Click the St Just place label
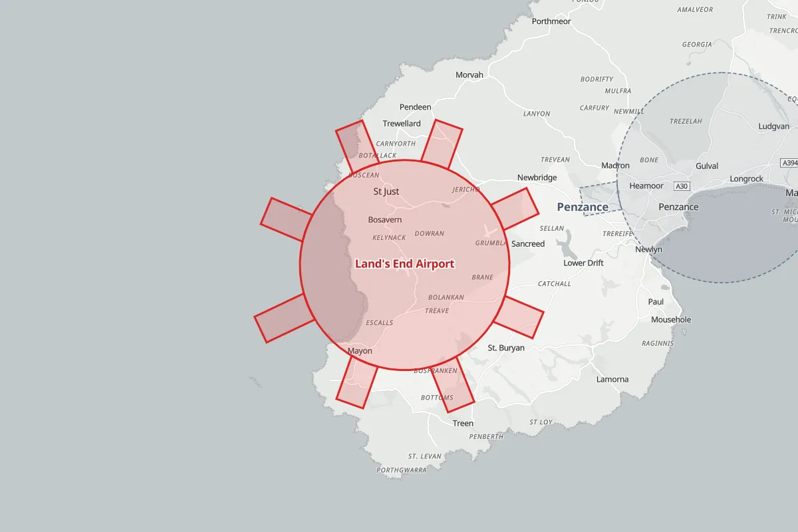The image size is (798, 532). [x=386, y=192]
